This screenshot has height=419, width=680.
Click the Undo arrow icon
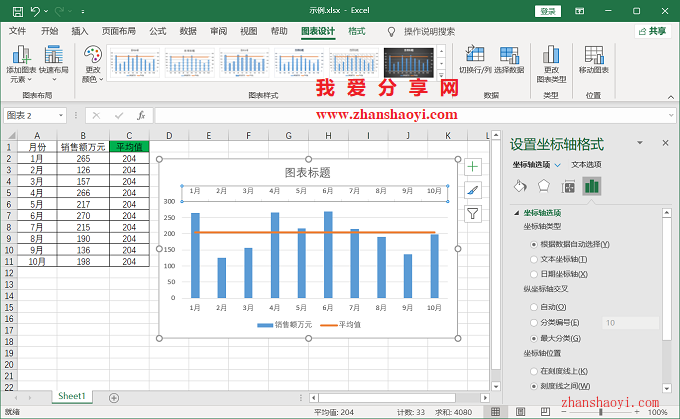point(35,11)
